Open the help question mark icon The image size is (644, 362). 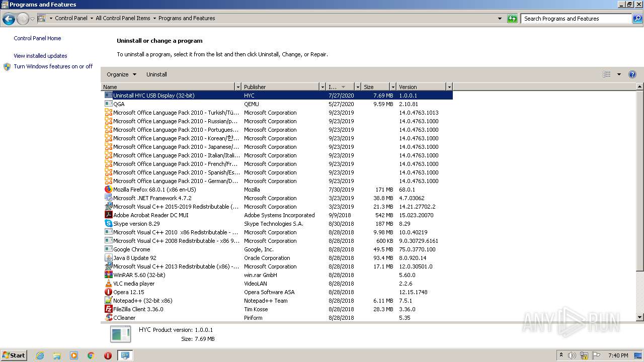(632, 74)
